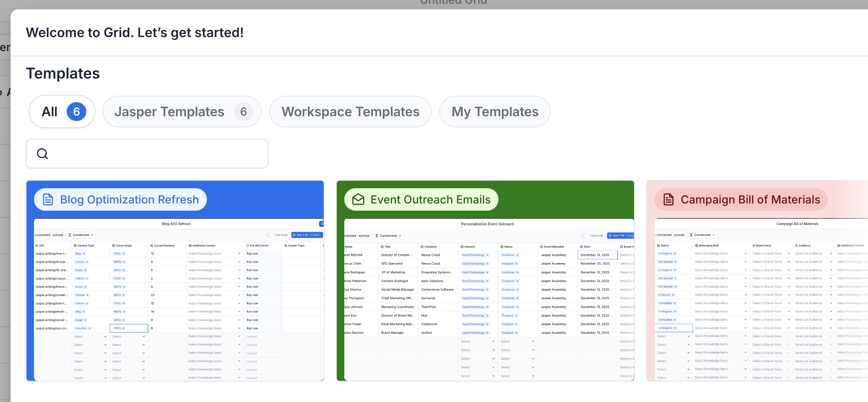868x402 pixels.
Task: Click the Blog AEO Refresh preview title
Action: [176, 224]
